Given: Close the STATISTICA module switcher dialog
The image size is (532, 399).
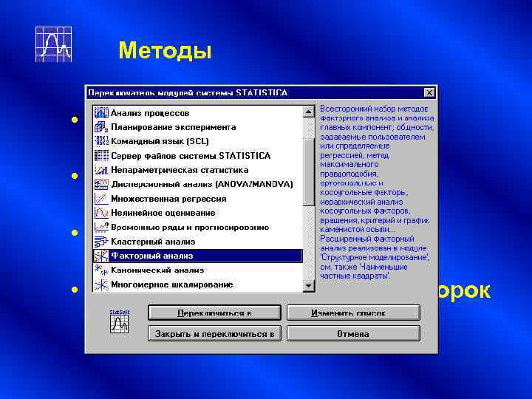Looking at the screenshot, I should point(429,92).
